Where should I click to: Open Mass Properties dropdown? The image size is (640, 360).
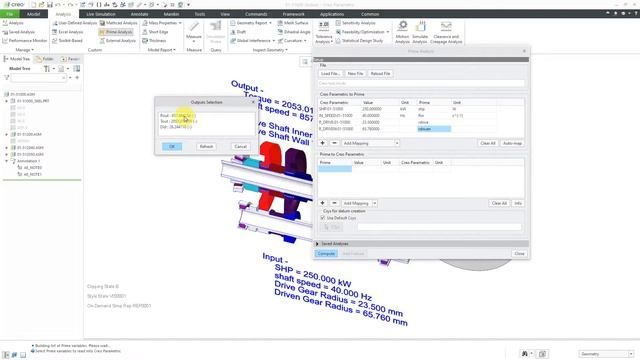162,23
